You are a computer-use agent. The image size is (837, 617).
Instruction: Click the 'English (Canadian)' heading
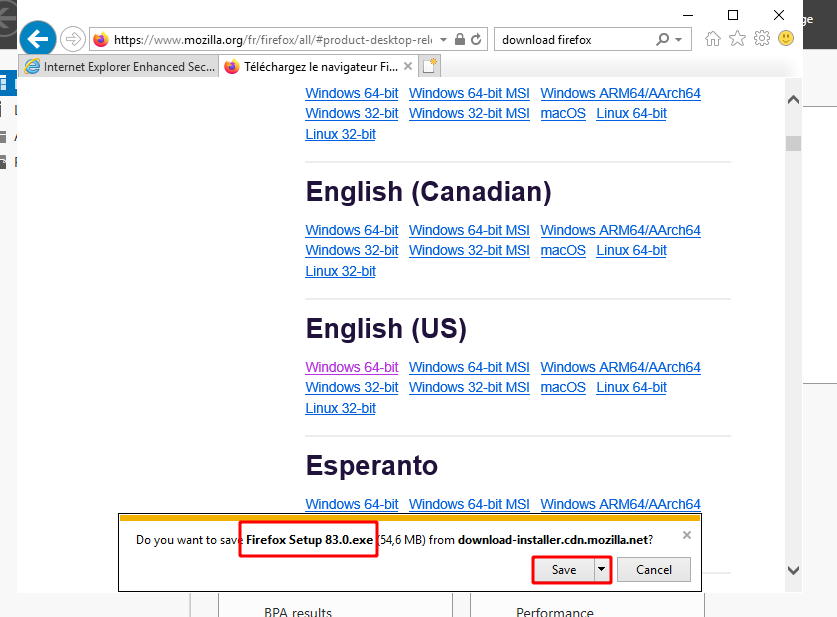click(429, 192)
